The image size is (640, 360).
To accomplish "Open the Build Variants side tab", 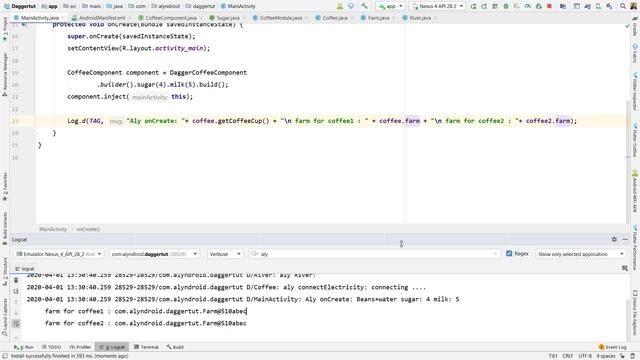I will point(5,228).
